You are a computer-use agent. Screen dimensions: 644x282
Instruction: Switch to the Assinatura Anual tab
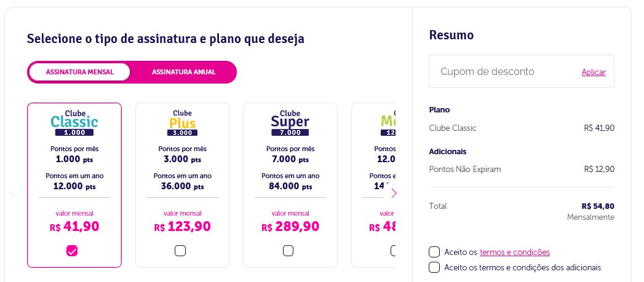(183, 72)
